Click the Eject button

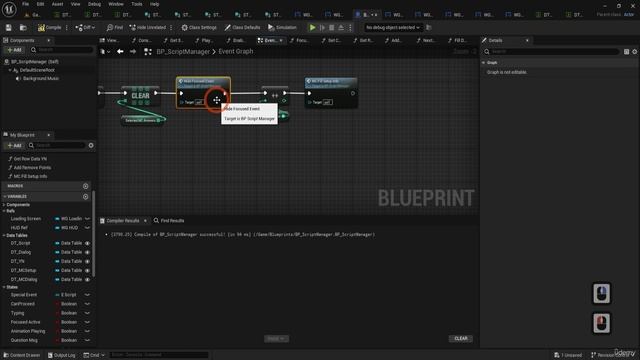(x=341, y=27)
